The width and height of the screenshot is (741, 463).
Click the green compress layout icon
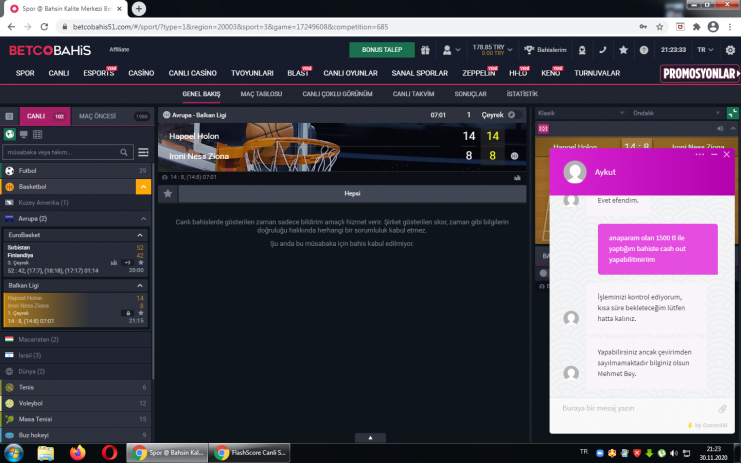[732, 113]
